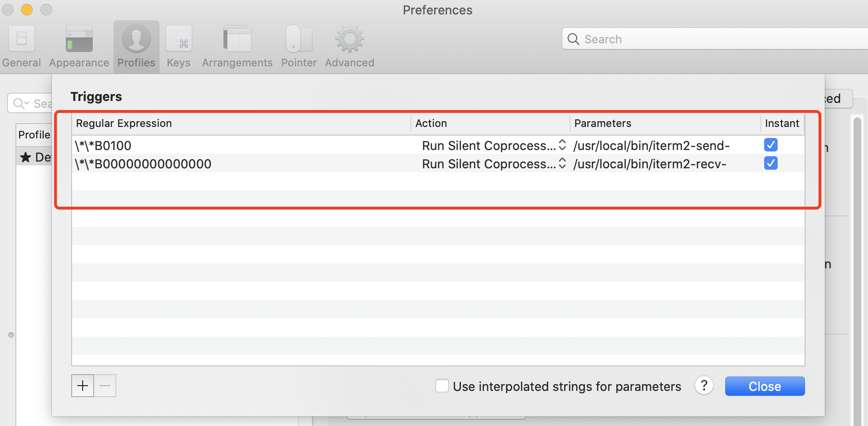Open the Appearance preferences icon
Viewport: 868px width, 426px height.
79,47
